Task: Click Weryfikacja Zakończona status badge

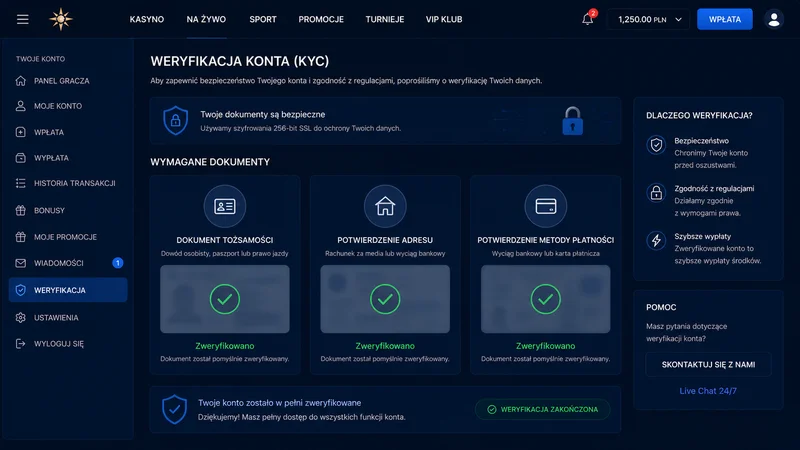Action: tap(543, 409)
